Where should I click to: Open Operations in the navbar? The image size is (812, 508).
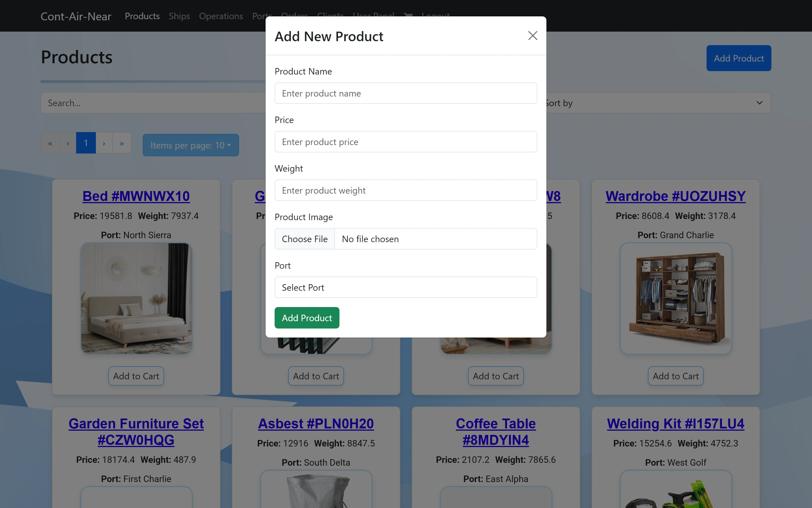tap(221, 16)
